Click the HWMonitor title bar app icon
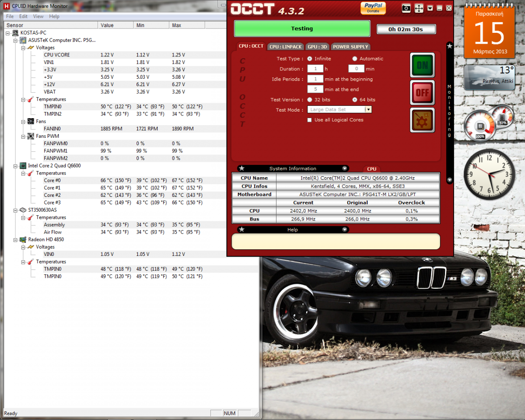 tap(7, 6)
